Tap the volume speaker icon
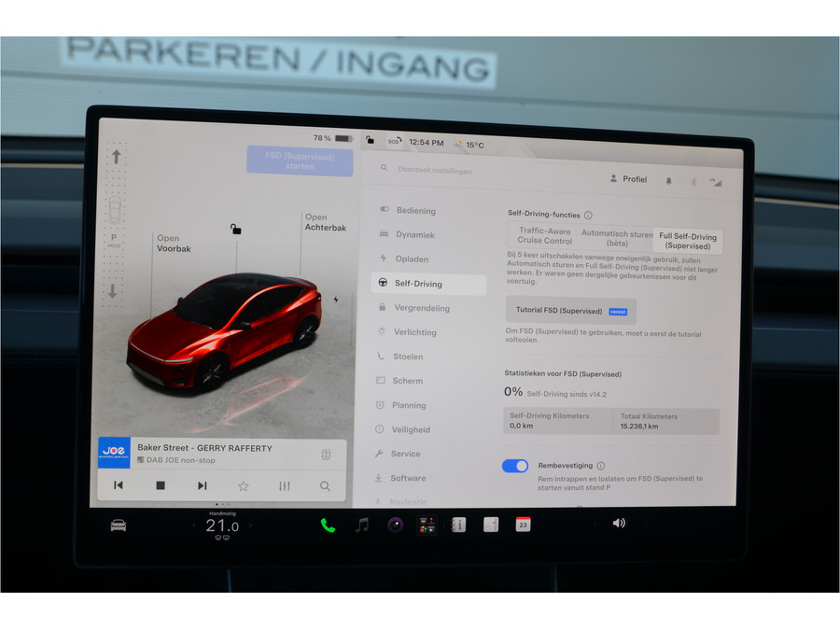The width and height of the screenshot is (840, 630). (619, 523)
